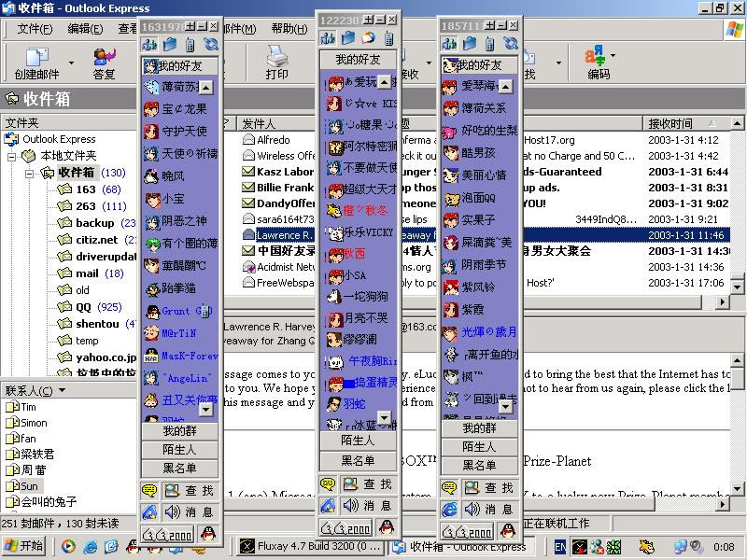Select the message from Alfredo

point(274,139)
